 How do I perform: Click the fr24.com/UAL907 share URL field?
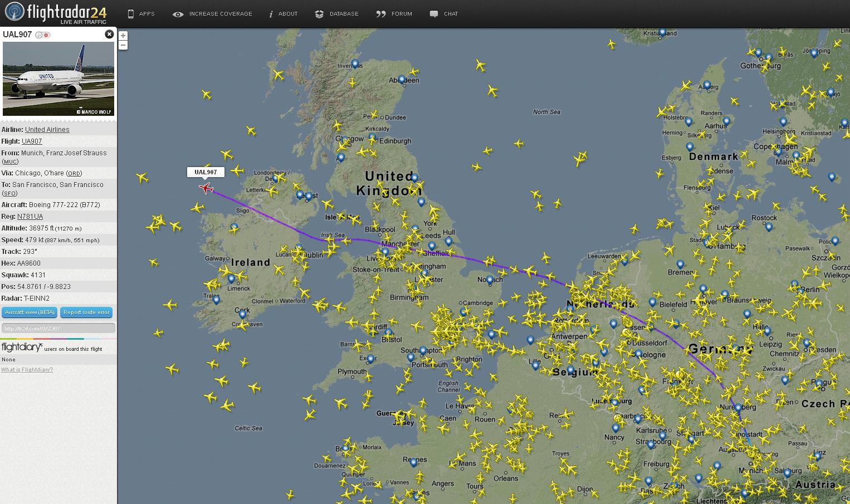point(58,328)
